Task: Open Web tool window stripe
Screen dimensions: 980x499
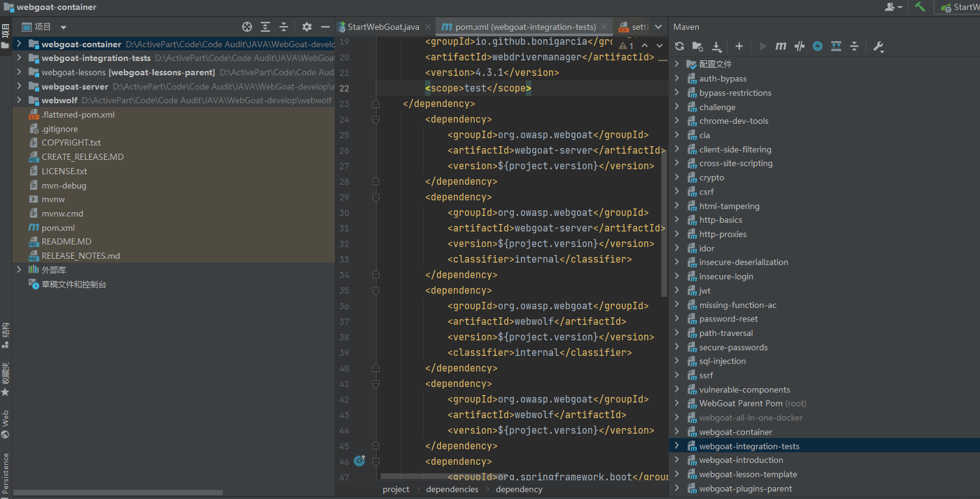Action: pos(6,424)
